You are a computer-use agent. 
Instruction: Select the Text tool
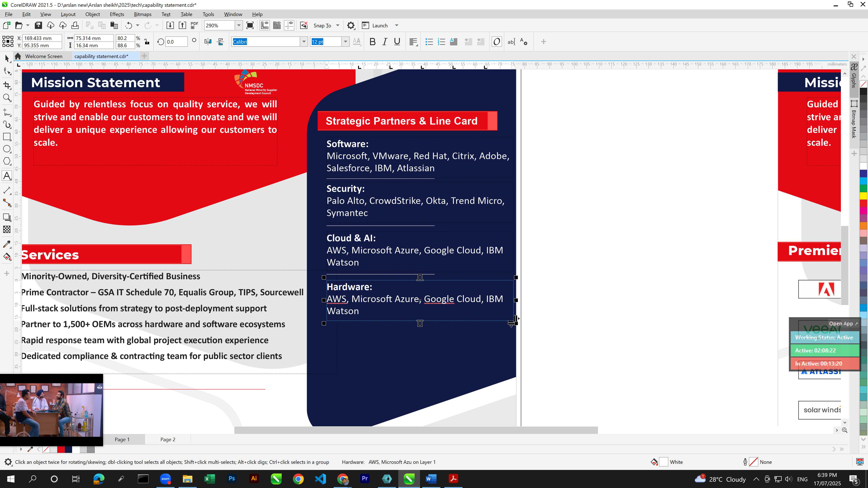click(x=7, y=176)
